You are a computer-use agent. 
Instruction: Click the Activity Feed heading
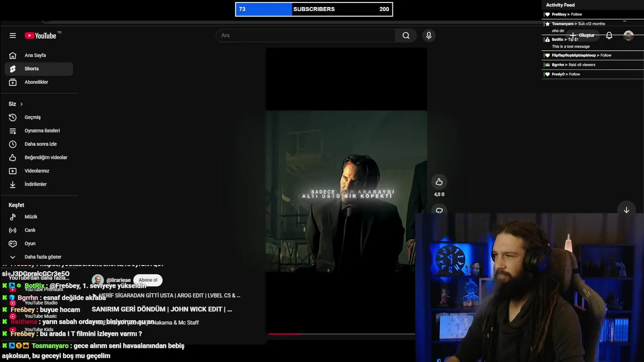[x=560, y=5]
